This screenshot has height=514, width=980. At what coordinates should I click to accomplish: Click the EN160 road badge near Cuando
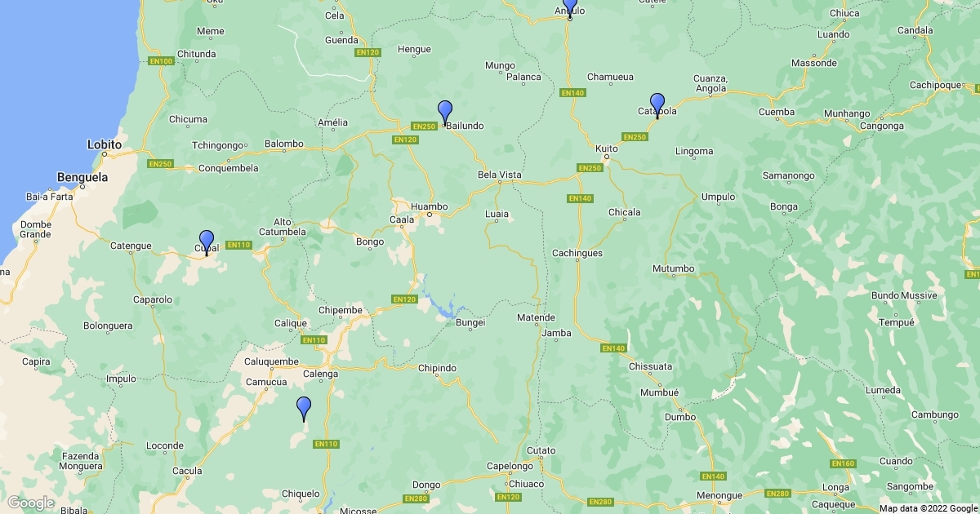tap(843, 463)
